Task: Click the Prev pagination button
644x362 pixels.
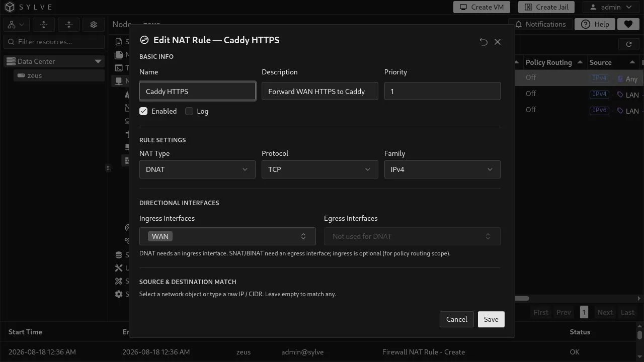Action: pyautogui.click(x=563, y=312)
